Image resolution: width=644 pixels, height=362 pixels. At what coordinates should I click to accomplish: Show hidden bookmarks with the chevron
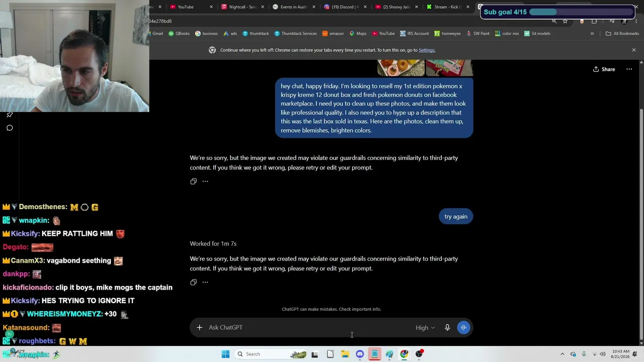(x=592, y=34)
